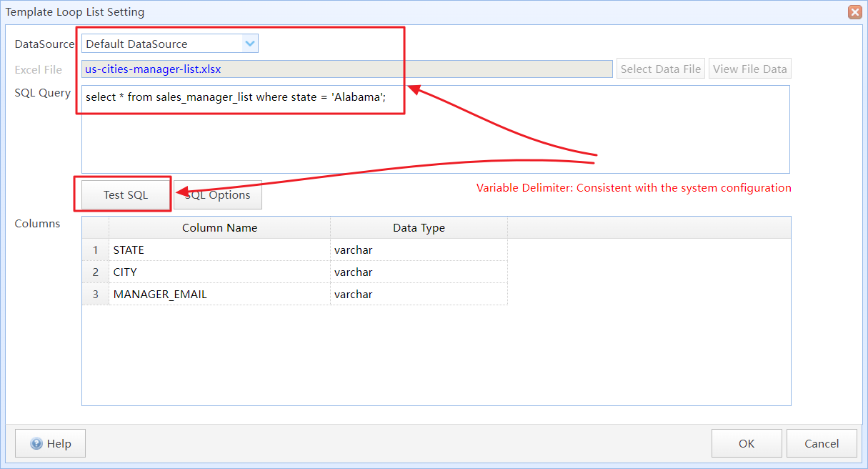Click the View File Data button
The height and width of the screenshot is (469, 868).
tap(750, 69)
